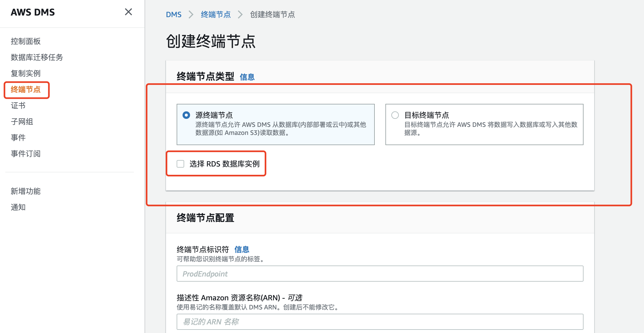The image size is (644, 333).
Task: Open the 事件订阅 page
Action: coord(25,154)
